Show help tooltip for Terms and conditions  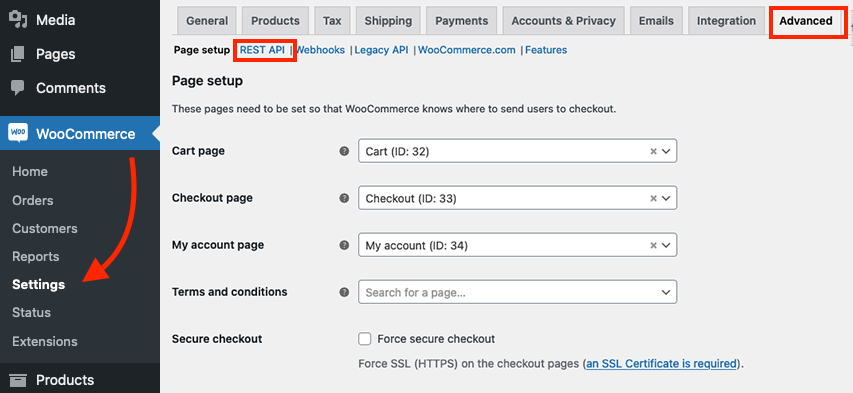[344, 292]
